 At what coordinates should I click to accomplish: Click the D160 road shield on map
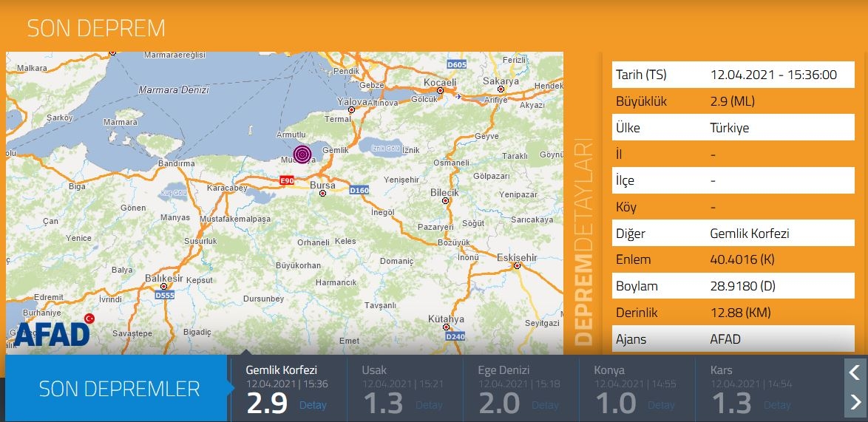coord(359,190)
